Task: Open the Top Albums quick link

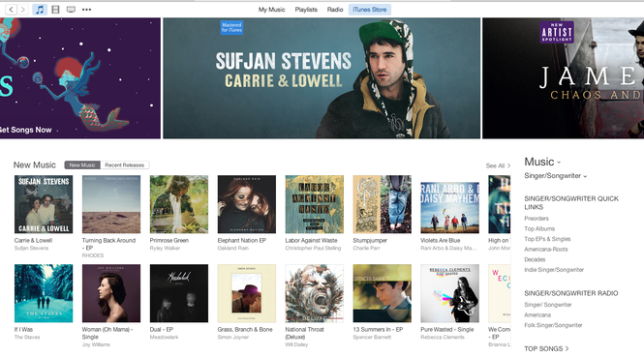Action: coord(539,228)
